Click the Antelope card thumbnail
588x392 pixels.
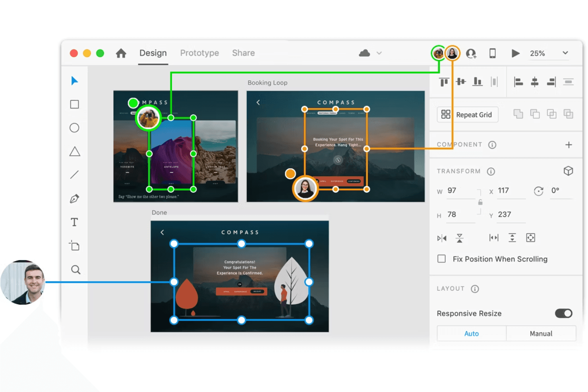(171, 153)
